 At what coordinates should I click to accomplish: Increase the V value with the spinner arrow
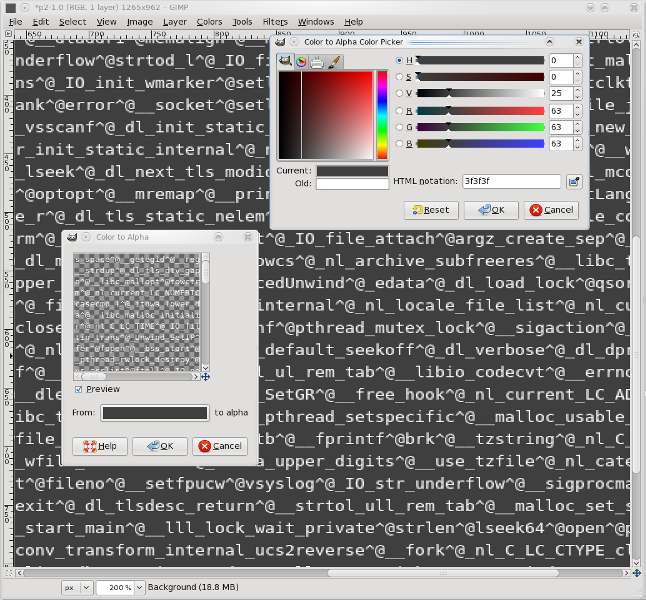click(579, 90)
